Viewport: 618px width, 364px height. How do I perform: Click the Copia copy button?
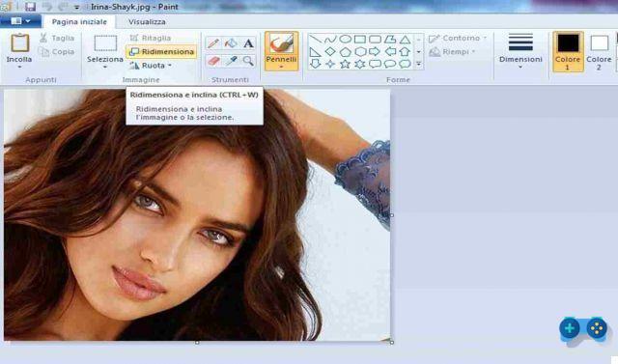[x=57, y=51]
